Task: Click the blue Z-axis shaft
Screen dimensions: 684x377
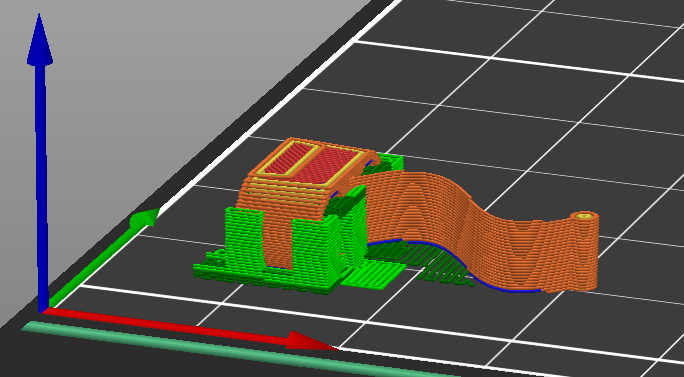Action: 41,183
